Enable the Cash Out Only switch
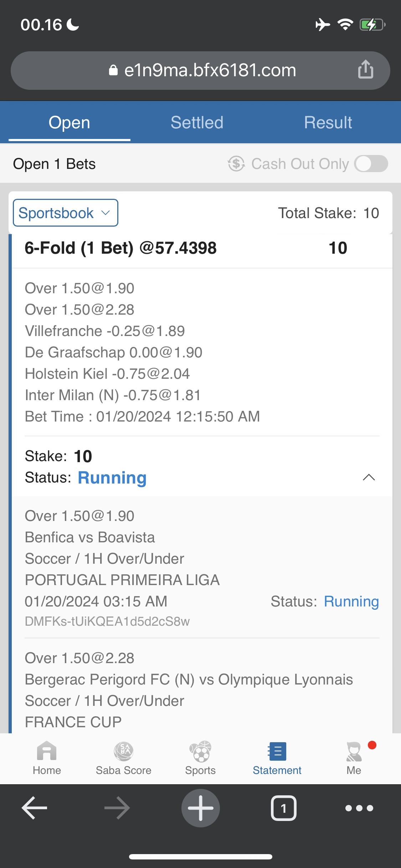The width and height of the screenshot is (401, 868). pos(371,164)
